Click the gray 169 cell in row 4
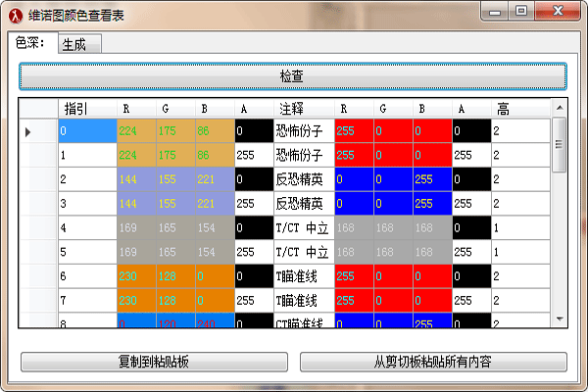The height and width of the screenshot is (392, 588). [136, 227]
